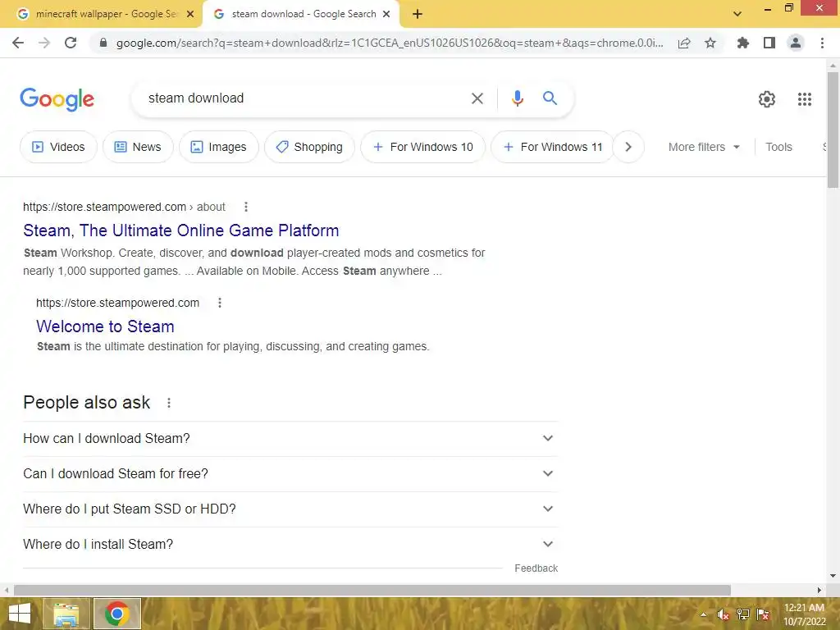The image size is (840, 630).
Task: Expand Where do I install Steam?
Action: [290, 545]
